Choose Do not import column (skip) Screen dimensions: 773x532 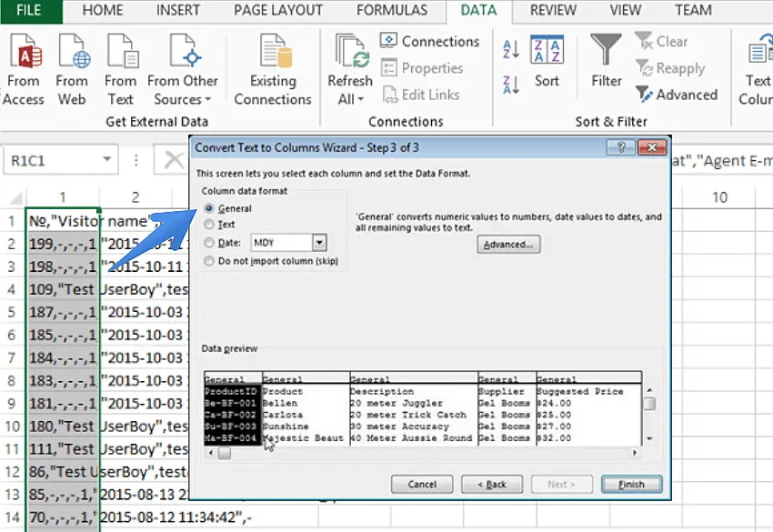(x=211, y=261)
